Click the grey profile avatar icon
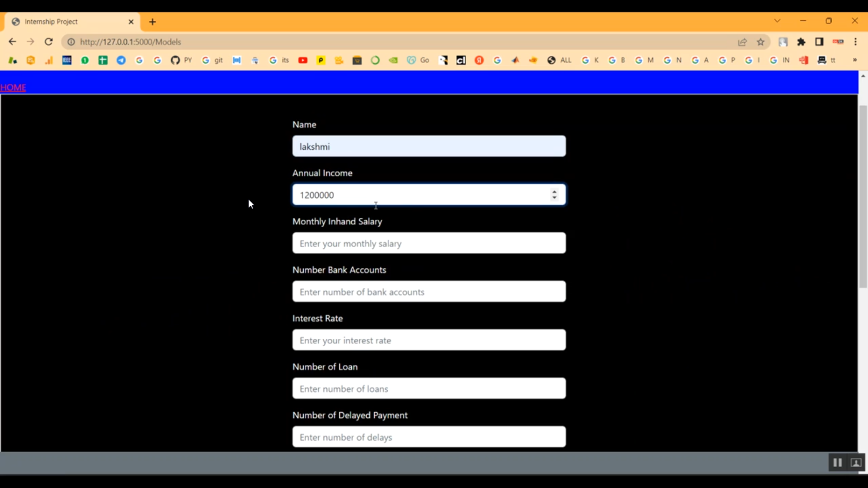Viewport: 868px width, 488px height. pos(783,42)
